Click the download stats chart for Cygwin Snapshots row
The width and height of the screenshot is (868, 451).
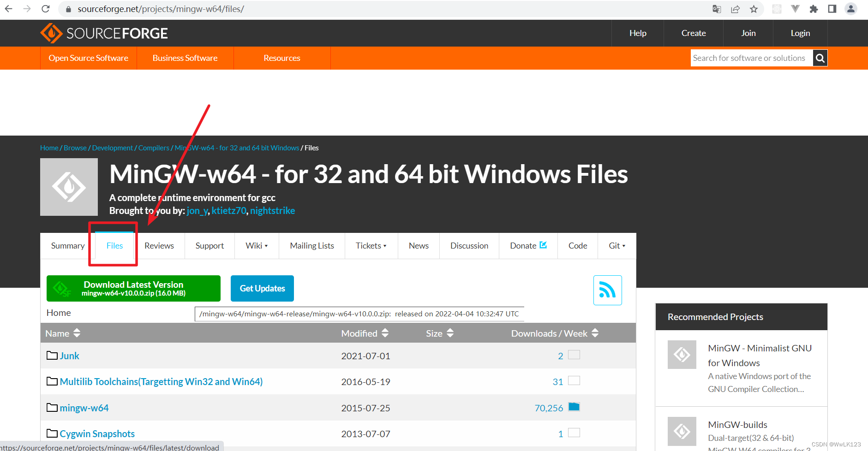574,433
